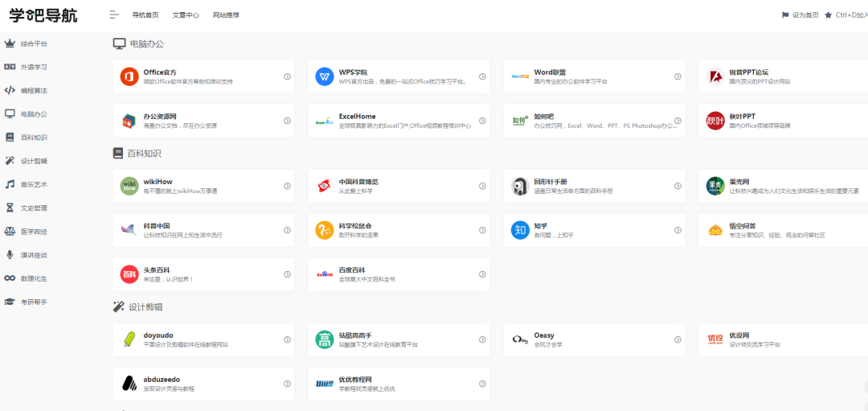Click the 科普中国 logo icon
This screenshot has width=868, height=411.
[129, 230]
